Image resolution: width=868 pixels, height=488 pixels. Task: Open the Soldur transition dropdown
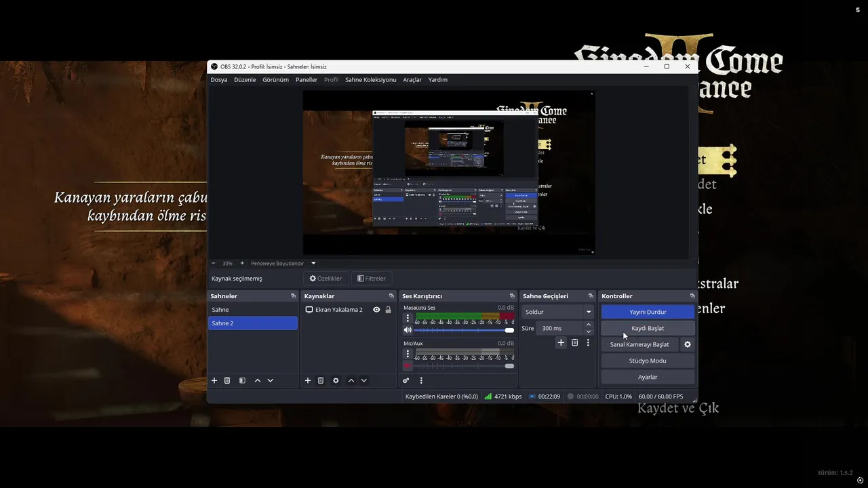click(x=559, y=312)
